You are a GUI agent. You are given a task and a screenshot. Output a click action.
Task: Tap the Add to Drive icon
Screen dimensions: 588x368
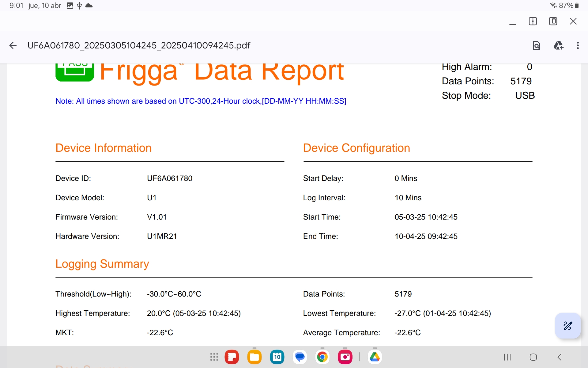pyautogui.click(x=558, y=46)
